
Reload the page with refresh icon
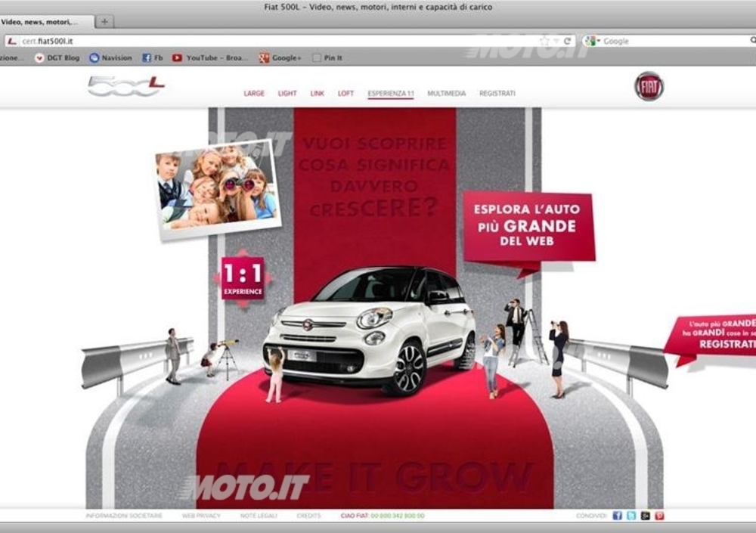point(567,41)
